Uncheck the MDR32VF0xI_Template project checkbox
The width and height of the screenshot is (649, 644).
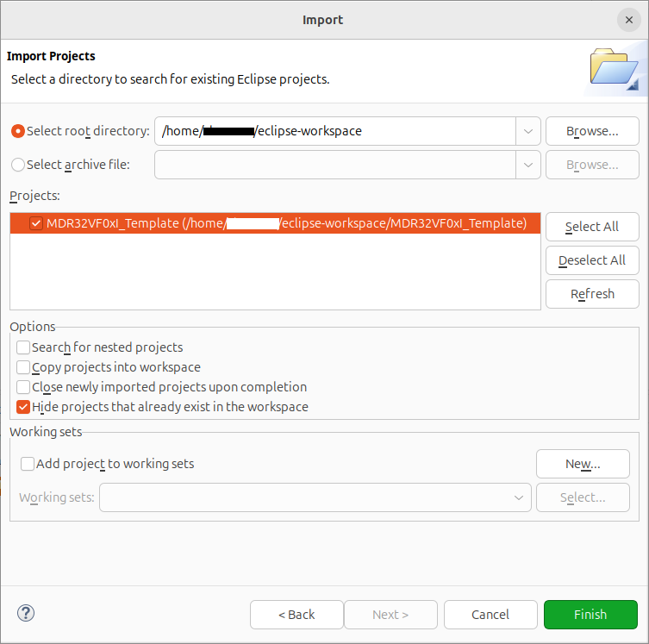pyautogui.click(x=36, y=223)
